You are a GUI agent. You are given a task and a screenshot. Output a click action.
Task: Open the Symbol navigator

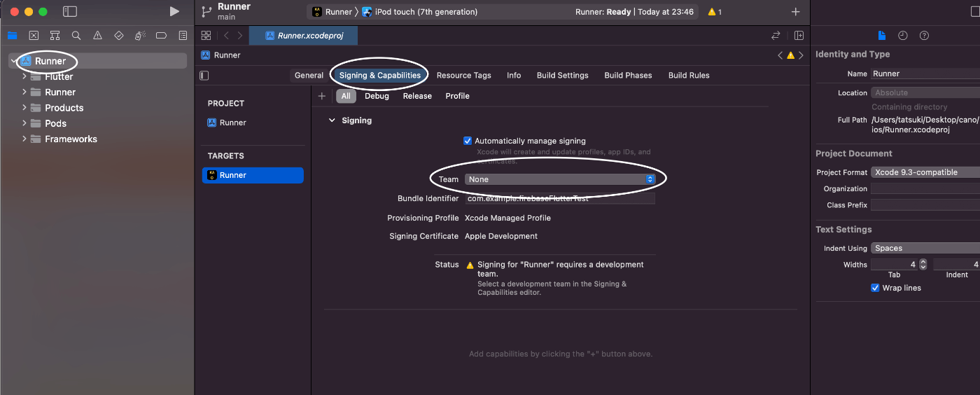pyautogui.click(x=55, y=35)
